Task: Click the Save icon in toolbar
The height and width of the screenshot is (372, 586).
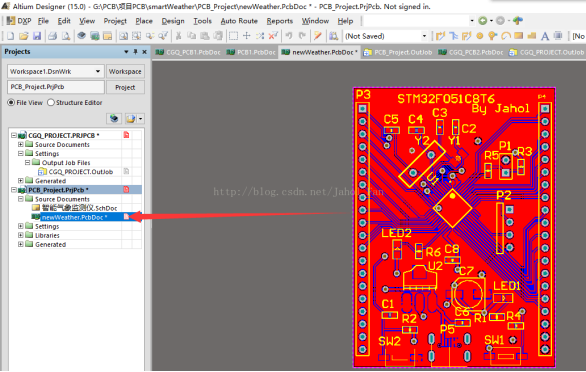Action: [x=37, y=36]
